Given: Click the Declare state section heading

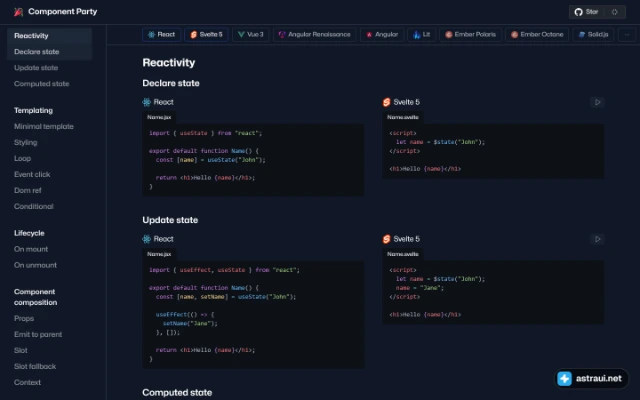Looking at the screenshot, I should [x=171, y=83].
